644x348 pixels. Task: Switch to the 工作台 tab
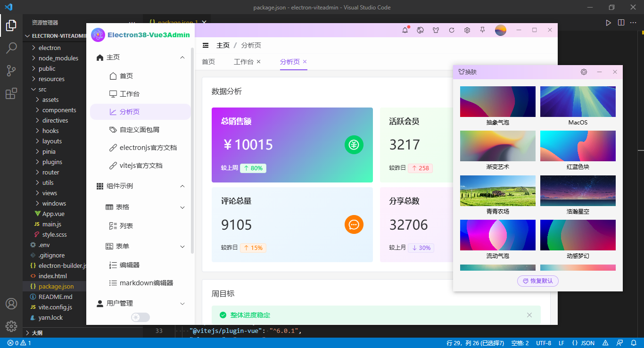[x=243, y=62]
